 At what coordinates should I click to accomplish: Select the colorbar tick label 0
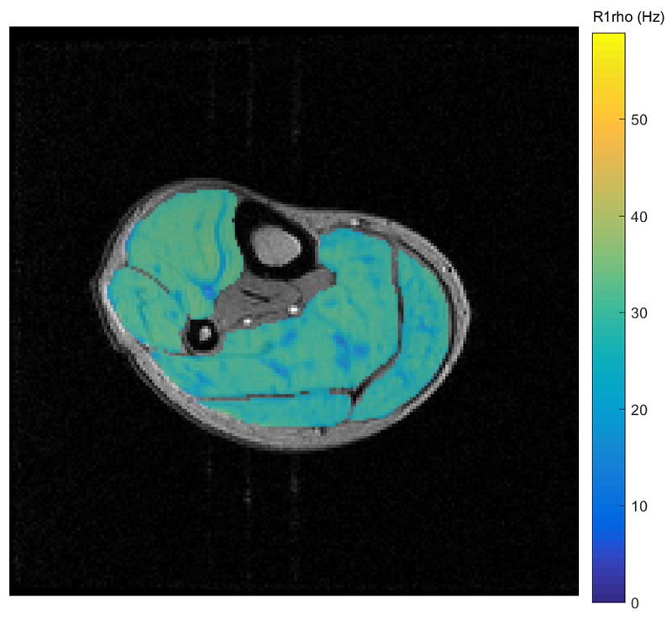tap(636, 602)
